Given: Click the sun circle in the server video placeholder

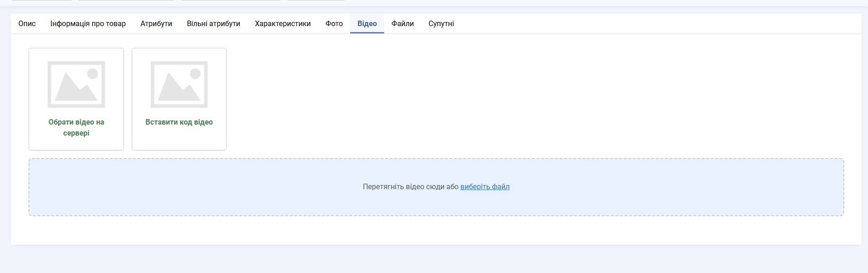Looking at the screenshot, I should pyautogui.click(x=93, y=73).
